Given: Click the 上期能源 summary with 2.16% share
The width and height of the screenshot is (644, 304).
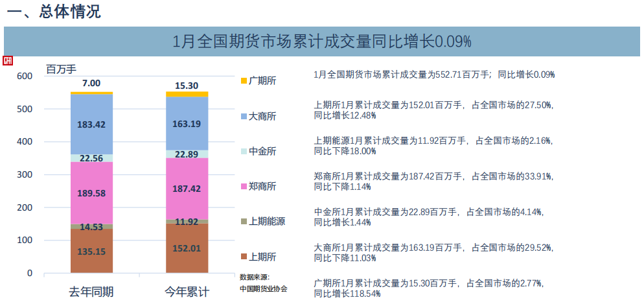Looking at the screenshot, I should (433, 146).
